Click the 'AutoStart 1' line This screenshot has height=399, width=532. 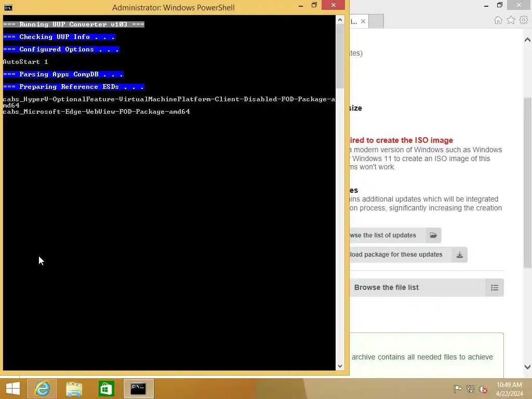pos(25,62)
